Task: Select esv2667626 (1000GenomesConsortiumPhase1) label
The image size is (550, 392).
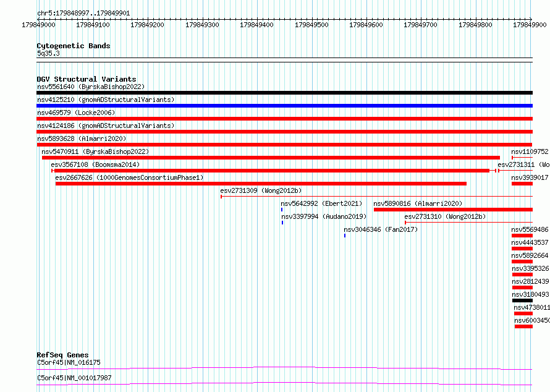Action: (x=129, y=177)
